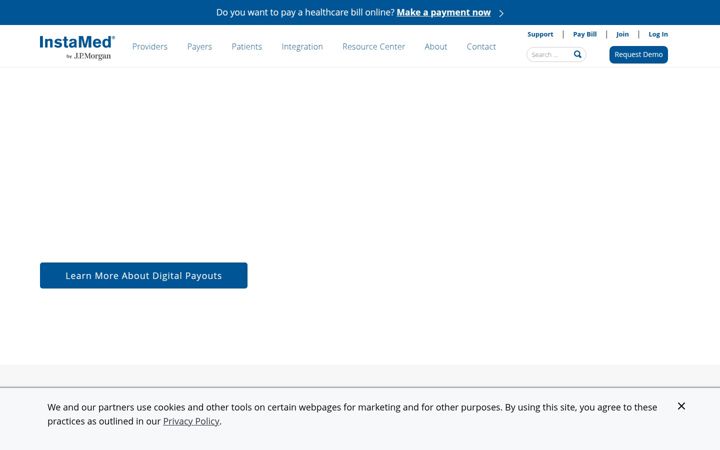Click the Request Demo button

pyautogui.click(x=638, y=55)
